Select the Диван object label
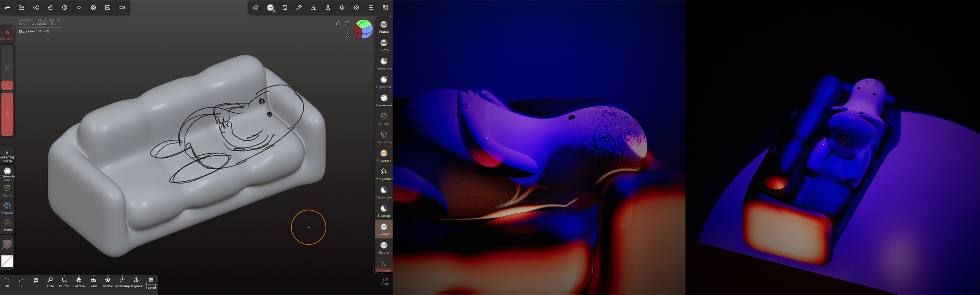Viewport: 980px width, 295px height. tap(28, 32)
